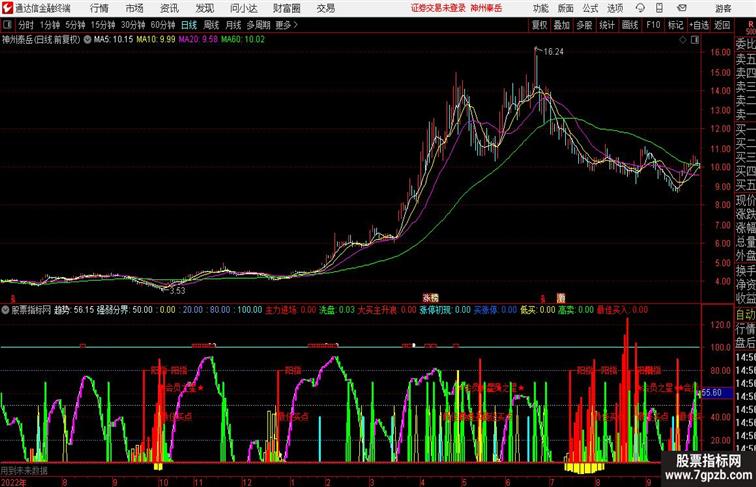The width and height of the screenshot is (756, 487).
Task: Open the 版面 menu
Action: point(565,8)
